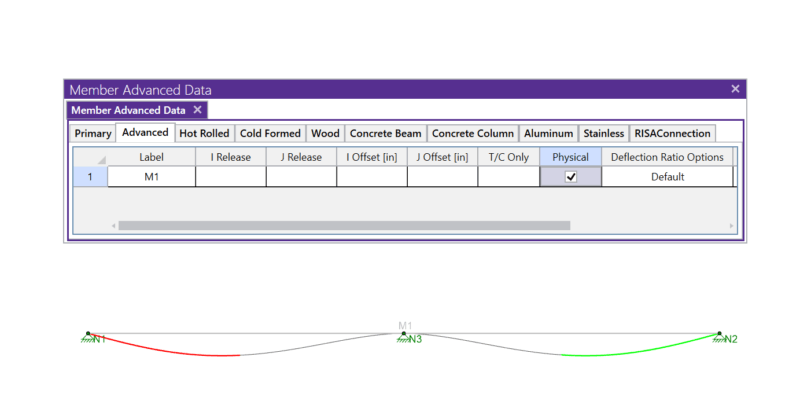Close the Member Advanced Data document tab

click(x=197, y=110)
